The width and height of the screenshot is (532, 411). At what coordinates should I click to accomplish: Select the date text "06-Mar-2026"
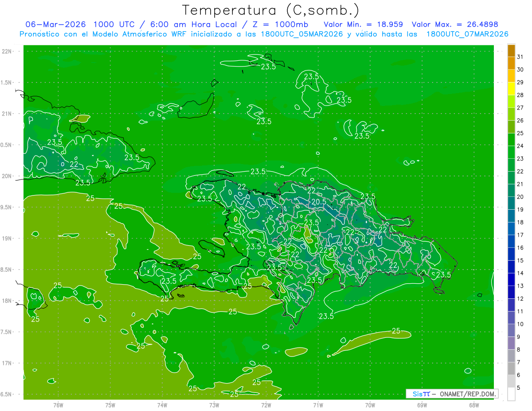[55, 24]
